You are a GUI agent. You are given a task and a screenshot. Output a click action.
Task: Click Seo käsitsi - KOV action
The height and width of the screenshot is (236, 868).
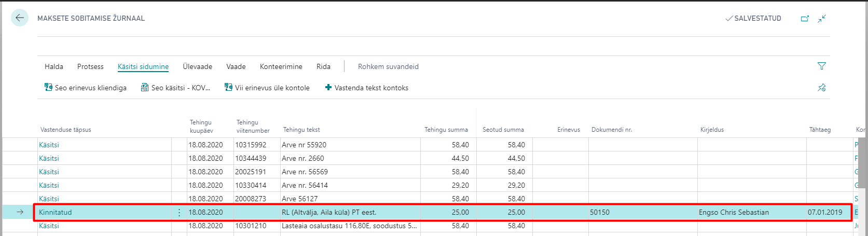[176, 88]
